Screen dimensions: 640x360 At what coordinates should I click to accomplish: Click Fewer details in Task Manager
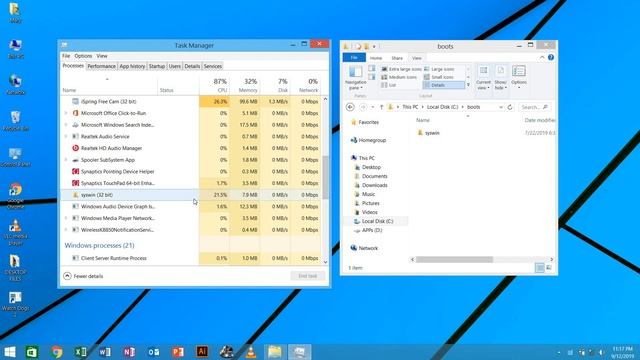pyautogui.click(x=84, y=276)
